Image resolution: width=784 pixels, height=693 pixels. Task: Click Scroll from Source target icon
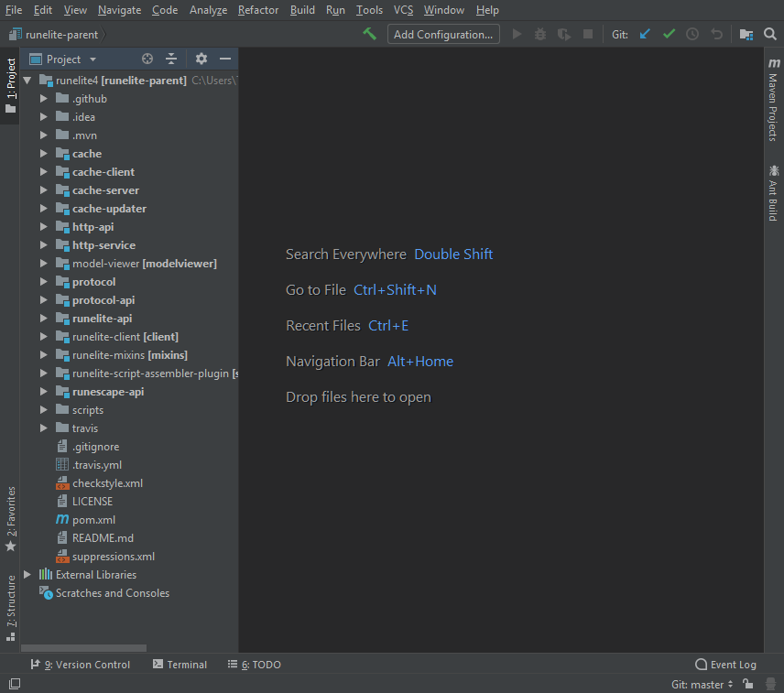tap(147, 59)
